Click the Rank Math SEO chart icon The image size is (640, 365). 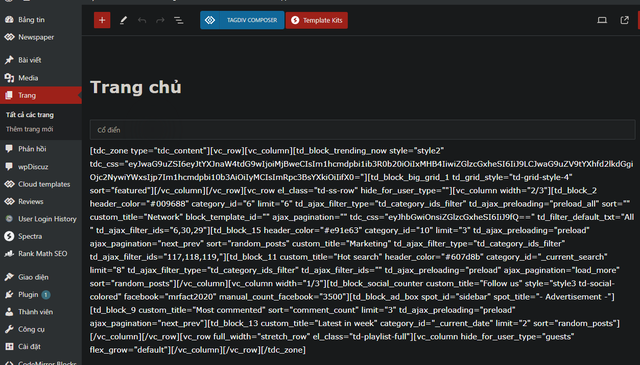pyautogui.click(x=9, y=254)
